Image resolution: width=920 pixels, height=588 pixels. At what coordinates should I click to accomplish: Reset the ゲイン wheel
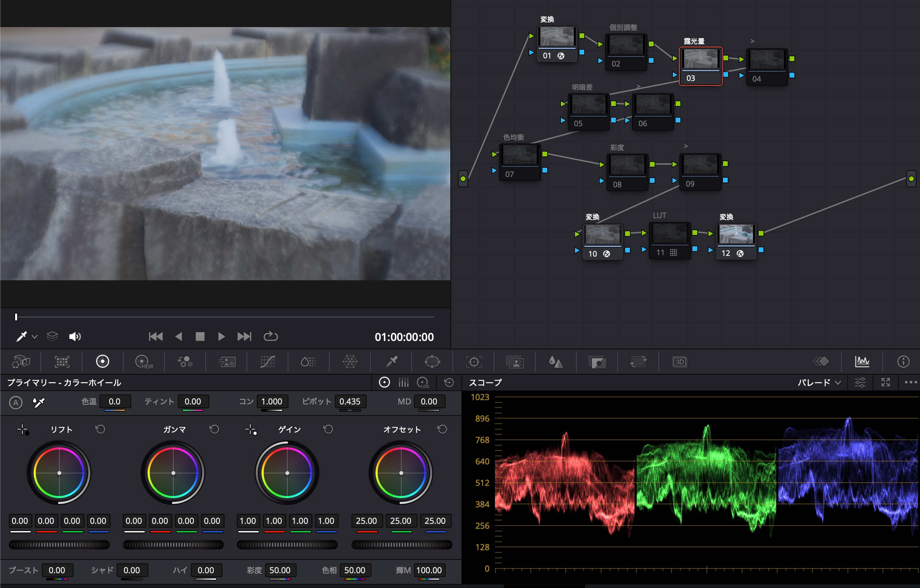click(x=328, y=430)
